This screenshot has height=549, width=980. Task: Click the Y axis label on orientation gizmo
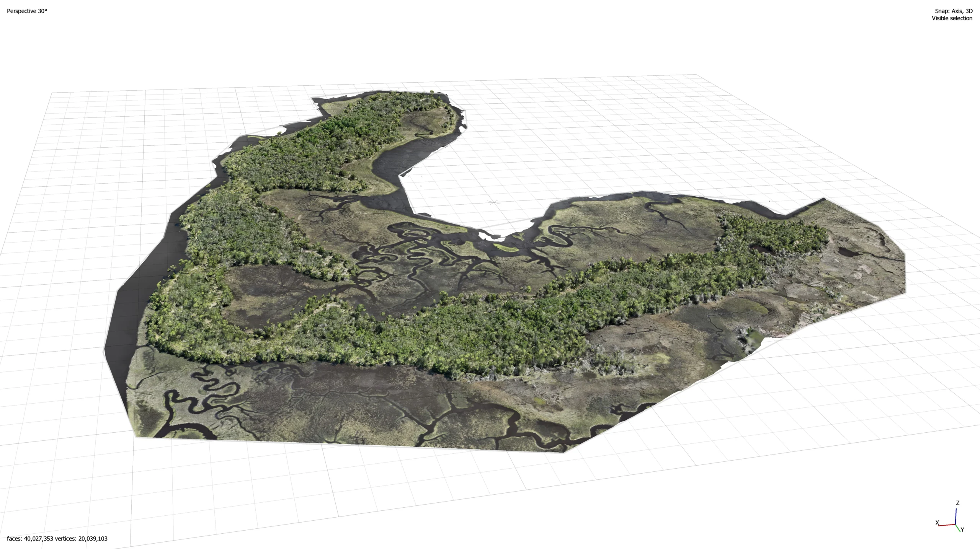[x=962, y=530]
